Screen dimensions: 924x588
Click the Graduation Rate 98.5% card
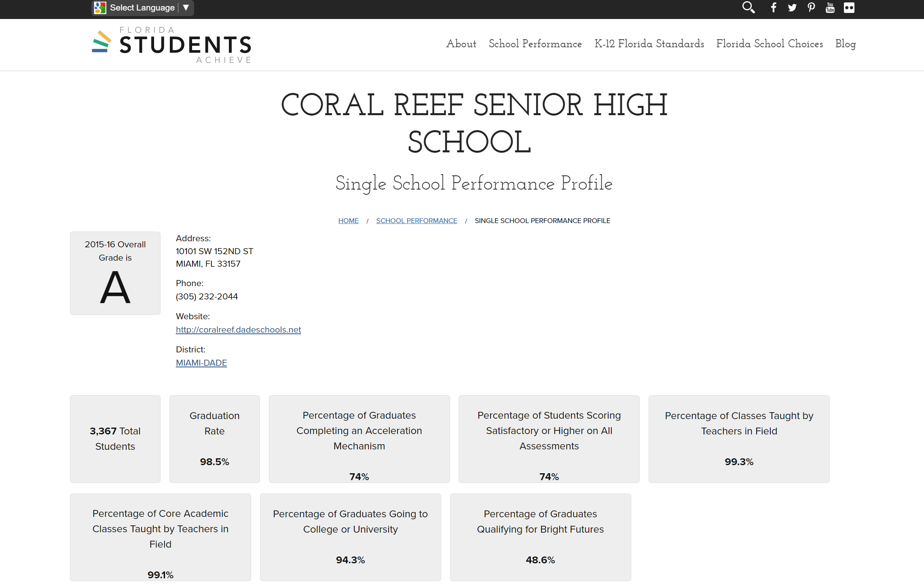pyautogui.click(x=214, y=439)
